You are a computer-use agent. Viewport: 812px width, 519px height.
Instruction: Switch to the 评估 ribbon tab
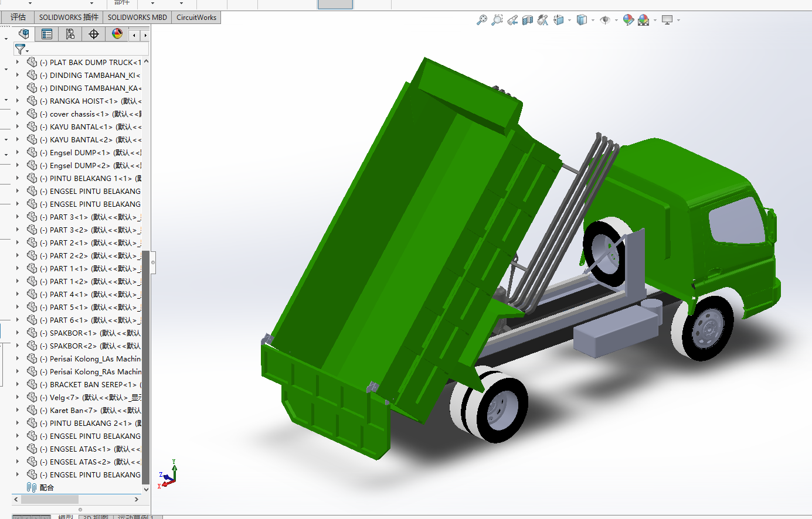coord(18,17)
